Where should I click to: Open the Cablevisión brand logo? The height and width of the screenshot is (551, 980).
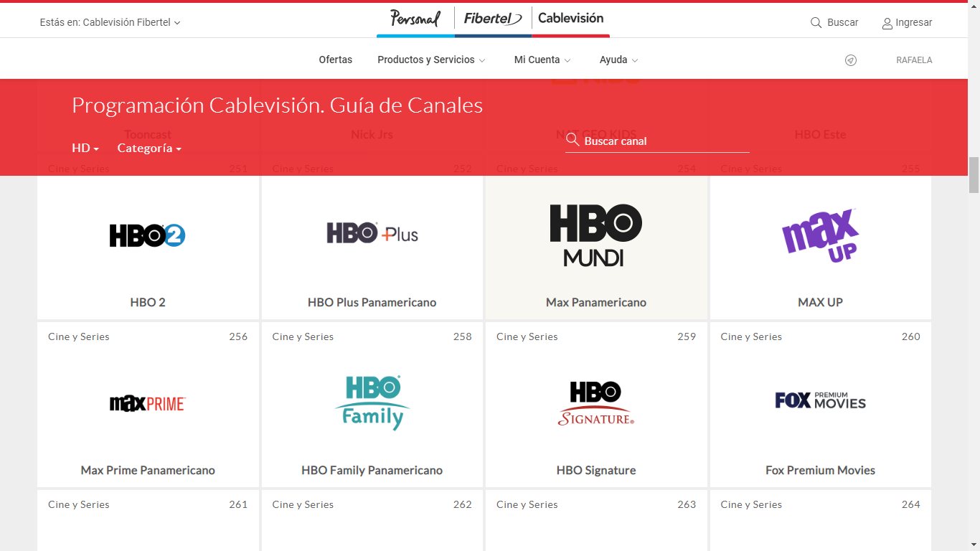[x=571, y=18]
